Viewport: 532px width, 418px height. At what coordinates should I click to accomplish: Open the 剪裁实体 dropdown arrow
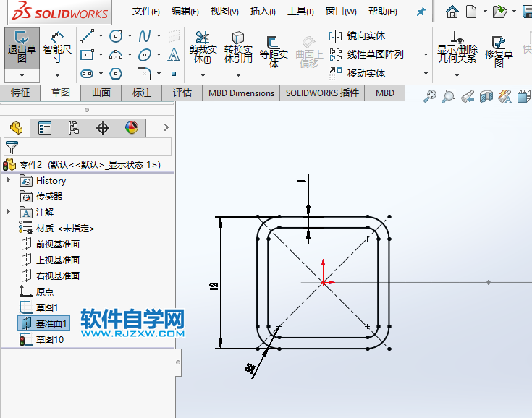(x=203, y=75)
